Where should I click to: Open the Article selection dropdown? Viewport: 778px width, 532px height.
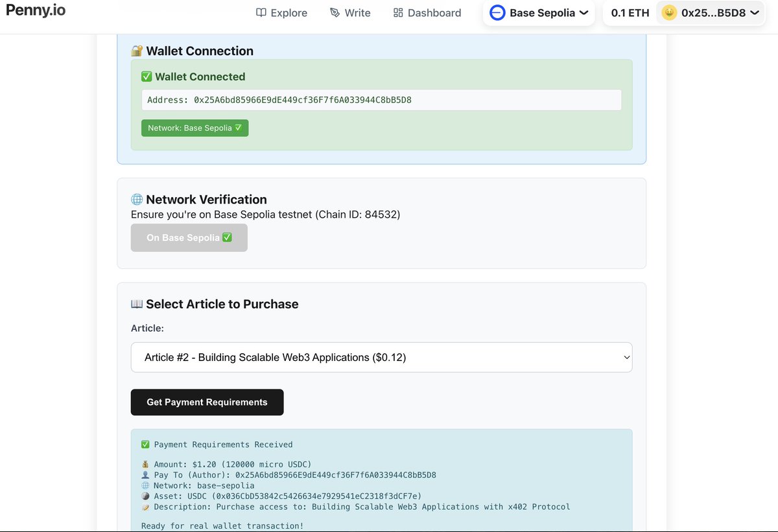pos(381,357)
